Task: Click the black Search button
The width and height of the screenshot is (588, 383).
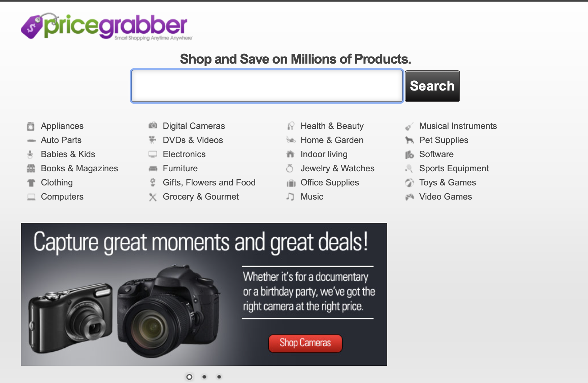Action: 432,86
